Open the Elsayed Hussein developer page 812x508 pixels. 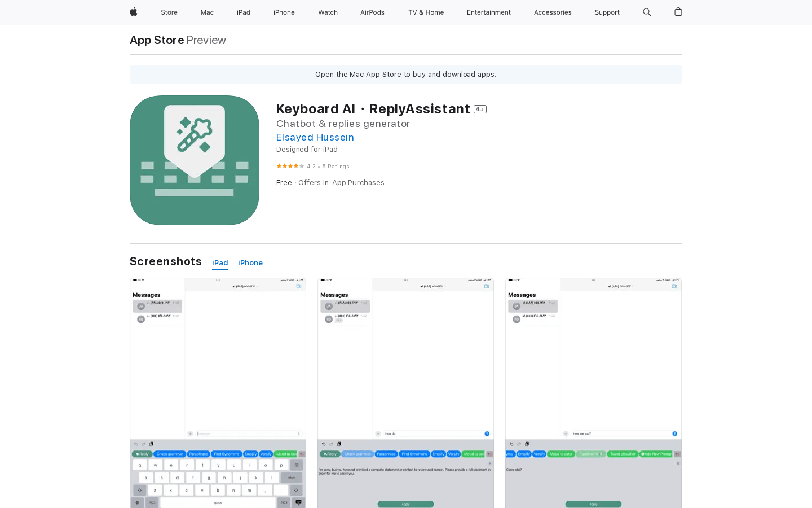(315, 137)
